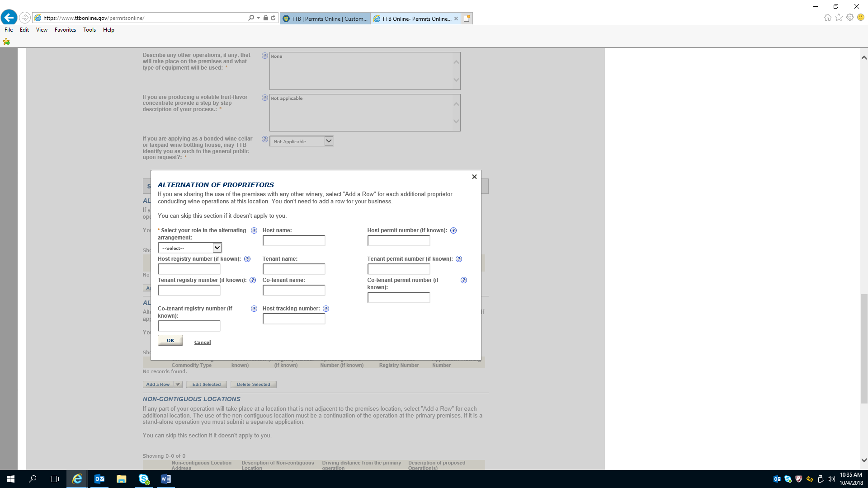Close the Alternation of Proprietors dialog

474,177
